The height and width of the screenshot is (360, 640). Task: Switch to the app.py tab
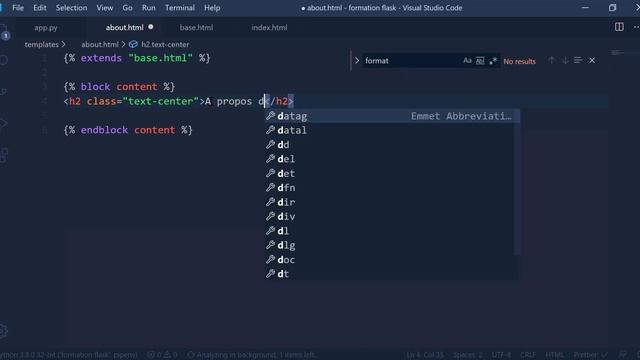tap(46, 28)
